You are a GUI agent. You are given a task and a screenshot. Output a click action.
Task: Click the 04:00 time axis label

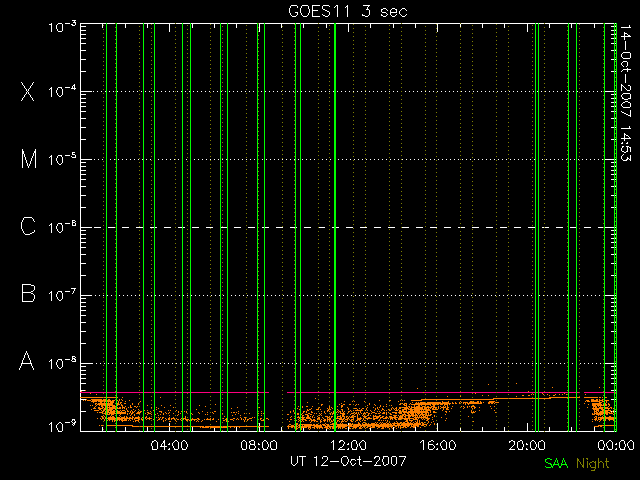point(170,445)
